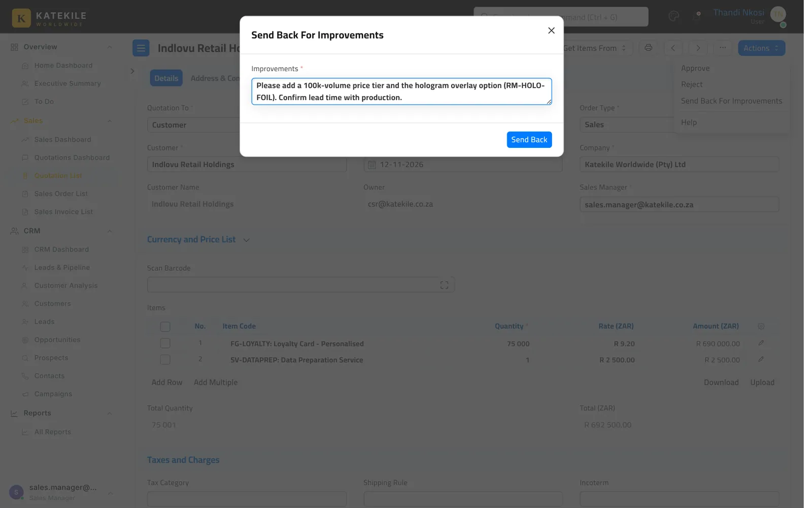Open the sidebar toggle hamburger icon
This screenshot has height=508, width=812.
coord(141,48)
